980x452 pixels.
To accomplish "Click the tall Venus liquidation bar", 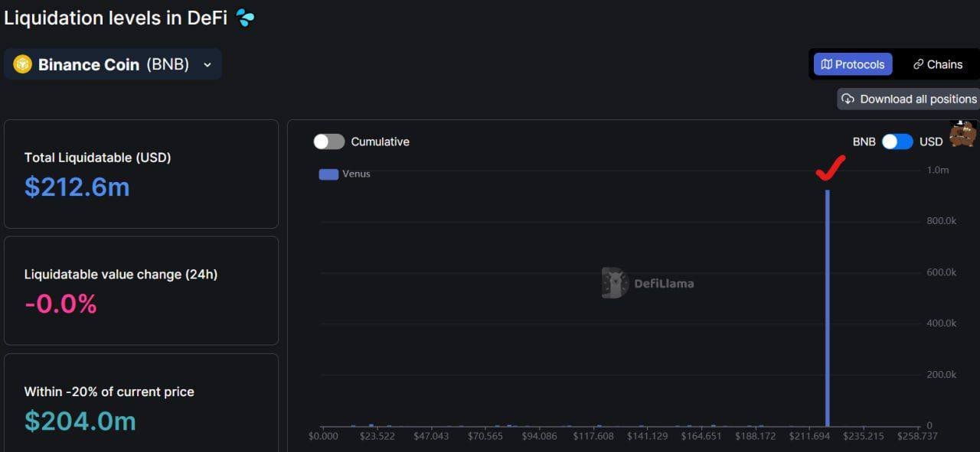I will pos(828,307).
